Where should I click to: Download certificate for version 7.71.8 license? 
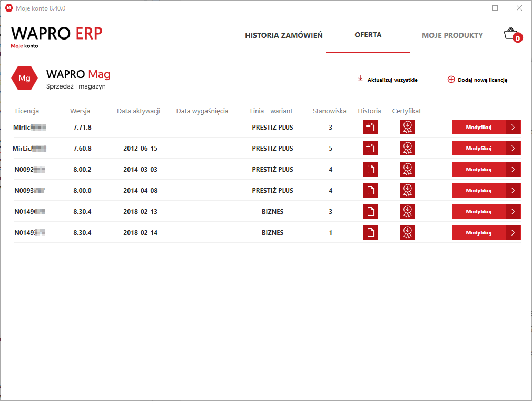(x=407, y=128)
